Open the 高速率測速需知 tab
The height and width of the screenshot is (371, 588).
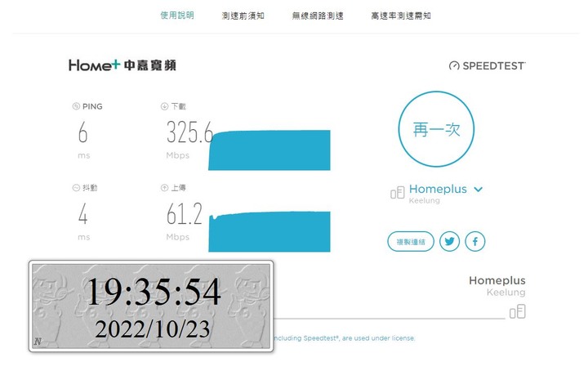(x=401, y=16)
